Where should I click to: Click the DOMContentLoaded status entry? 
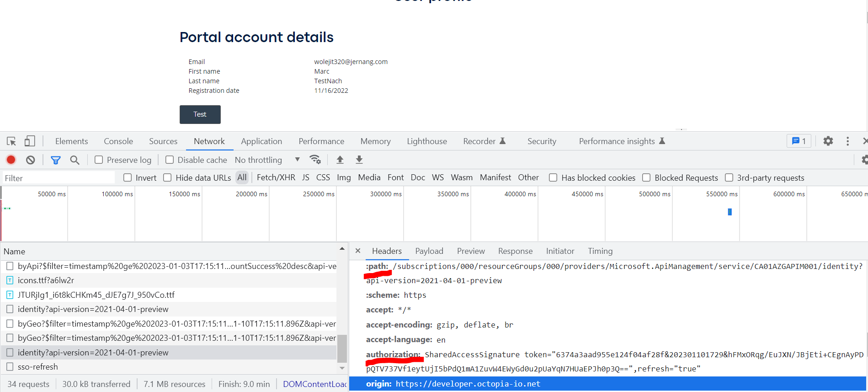[314, 384]
